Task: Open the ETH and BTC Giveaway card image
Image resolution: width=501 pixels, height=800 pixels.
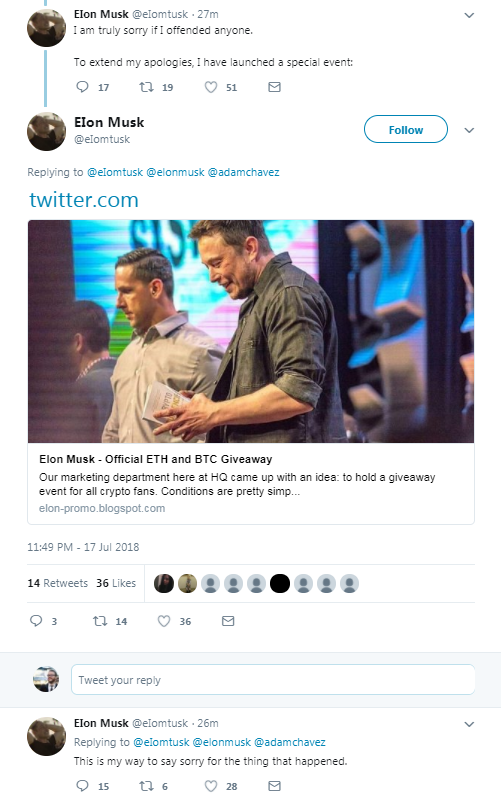Action: (x=251, y=331)
